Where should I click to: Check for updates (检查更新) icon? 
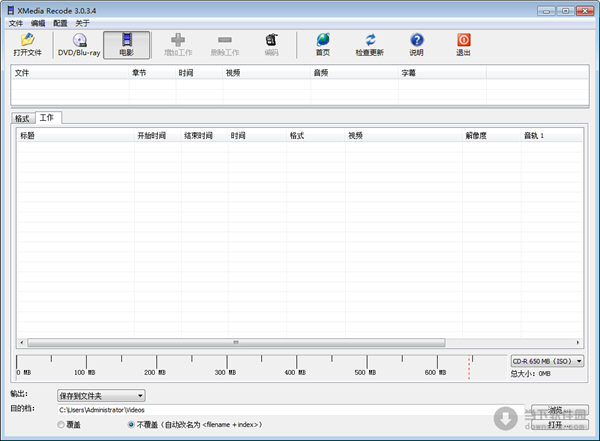tap(369, 44)
